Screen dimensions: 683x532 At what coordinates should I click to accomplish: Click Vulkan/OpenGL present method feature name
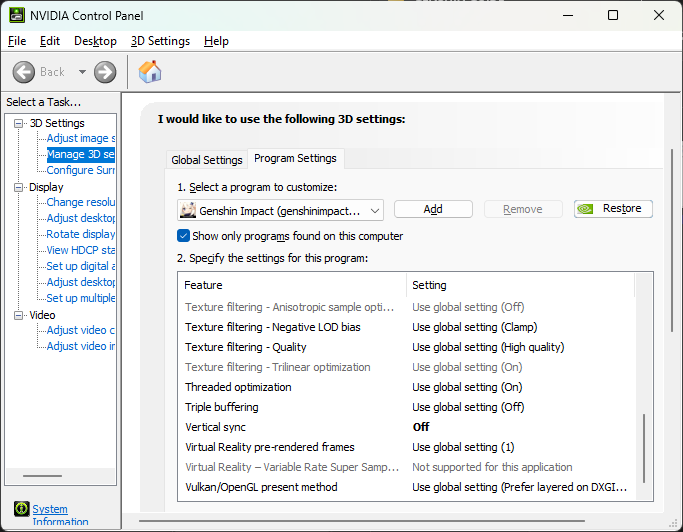pyautogui.click(x=261, y=487)
